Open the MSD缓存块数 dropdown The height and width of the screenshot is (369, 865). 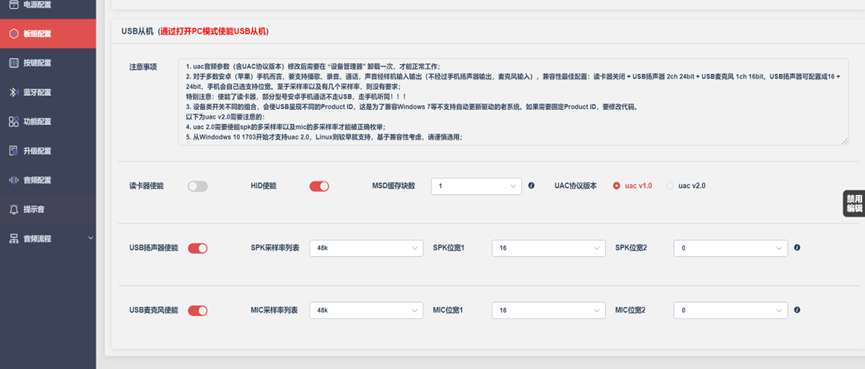click(476, 186)
